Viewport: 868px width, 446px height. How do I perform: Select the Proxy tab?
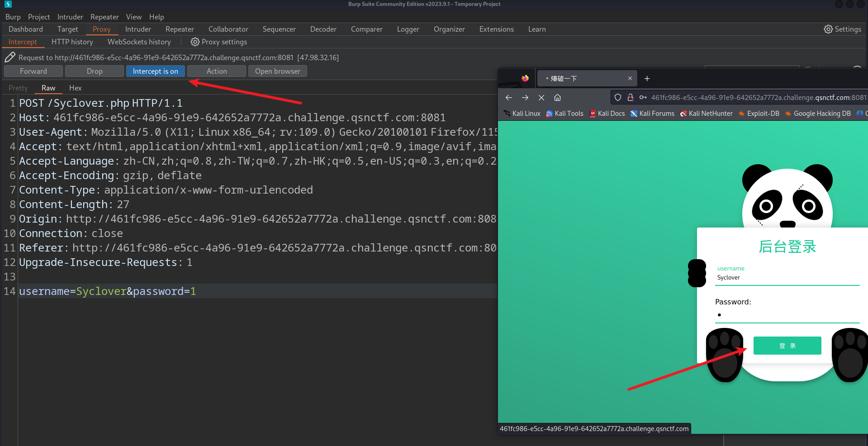coord(102,29)
